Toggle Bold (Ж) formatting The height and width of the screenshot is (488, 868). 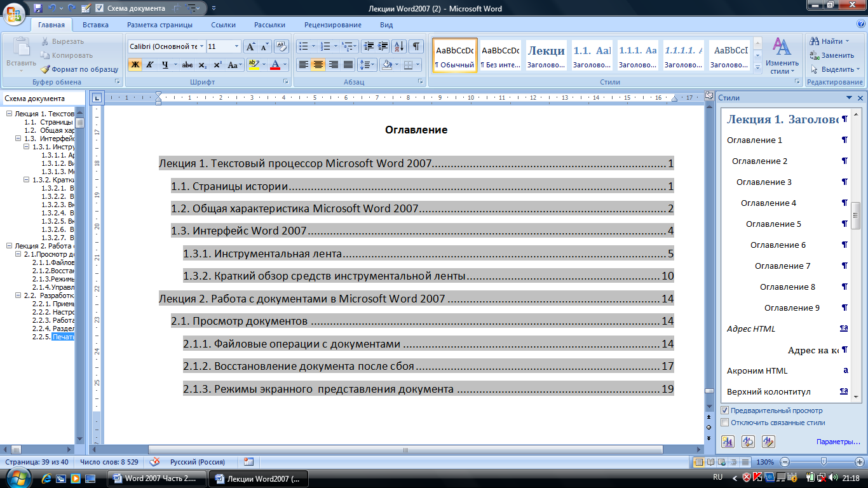click(135, 65)
